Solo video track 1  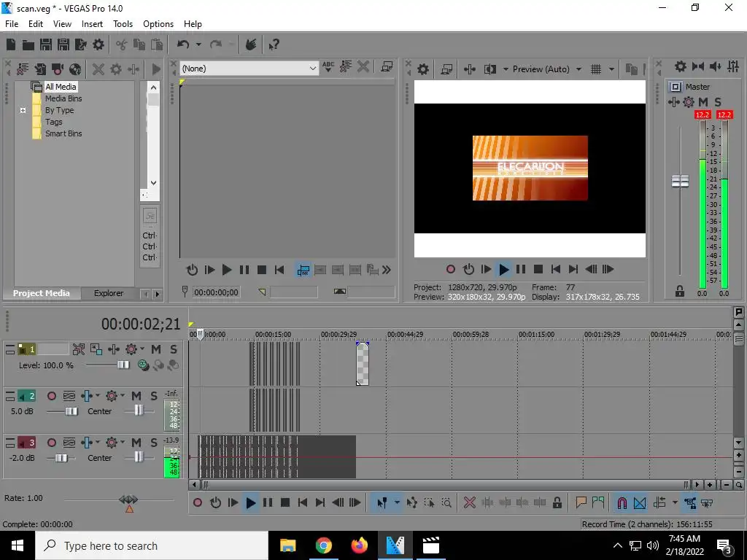[174, 349]
